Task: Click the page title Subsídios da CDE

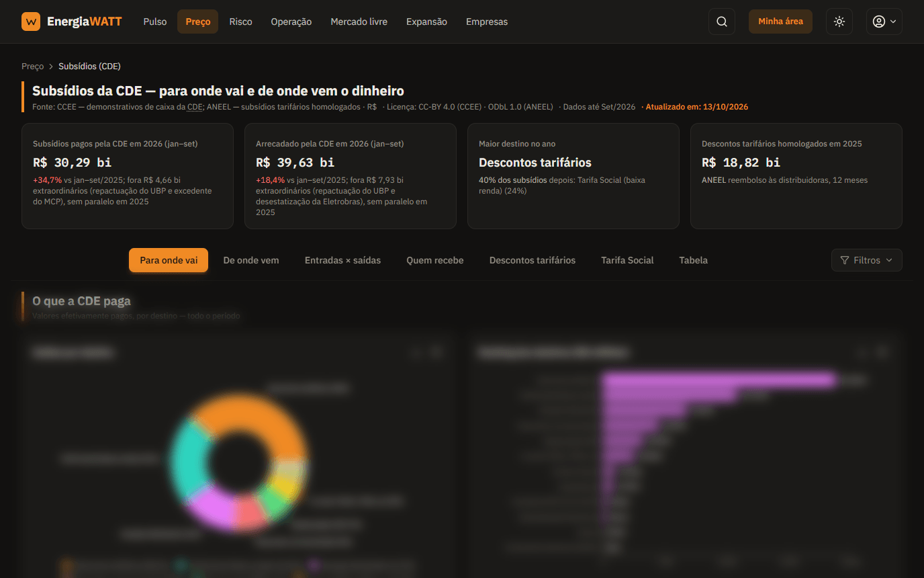Action: tap(218, 91)
